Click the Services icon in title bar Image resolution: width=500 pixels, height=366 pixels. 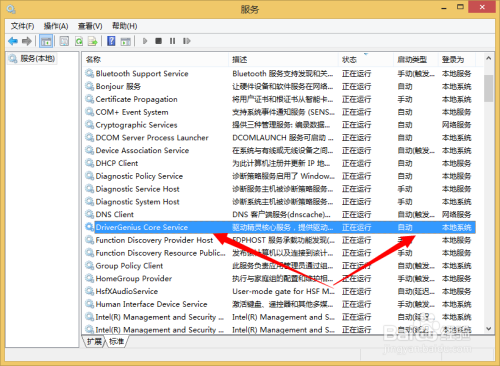pos(11,9)
